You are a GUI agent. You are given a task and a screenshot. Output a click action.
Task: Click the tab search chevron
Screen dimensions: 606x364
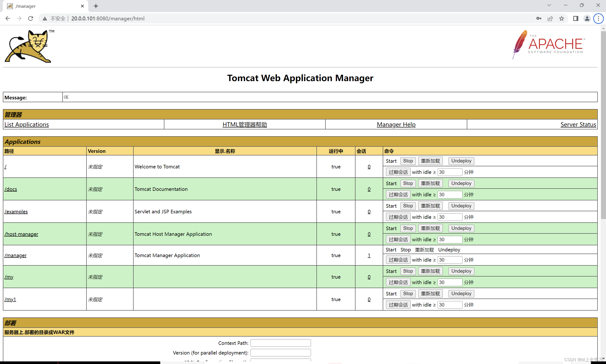tap(549, 5)
